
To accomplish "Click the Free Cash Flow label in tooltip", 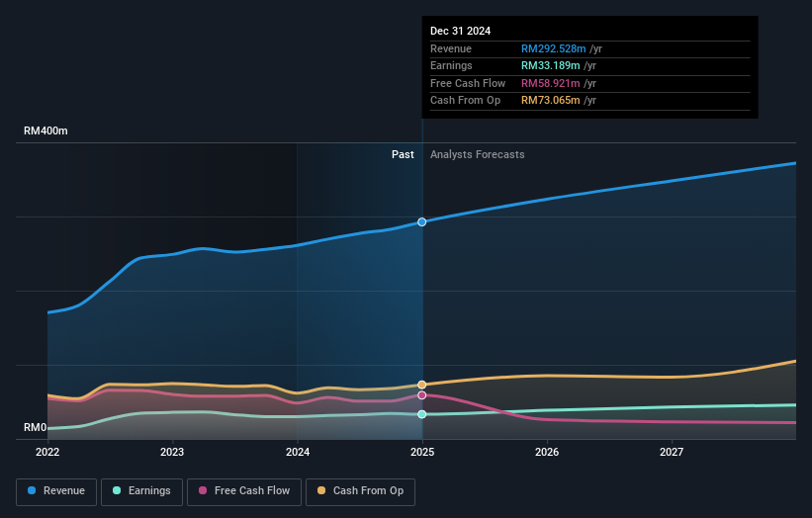I will click(468, 83).
